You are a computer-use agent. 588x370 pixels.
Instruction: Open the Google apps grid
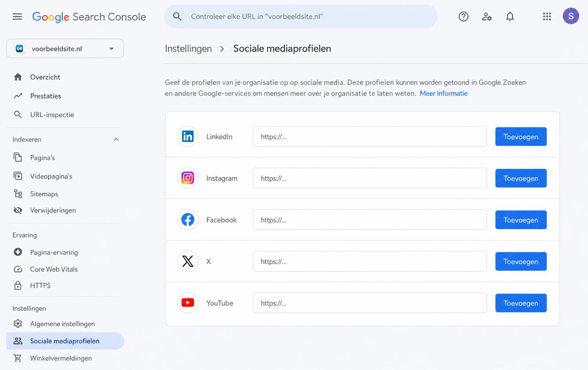pyautogui.click(x=547, y=17)
